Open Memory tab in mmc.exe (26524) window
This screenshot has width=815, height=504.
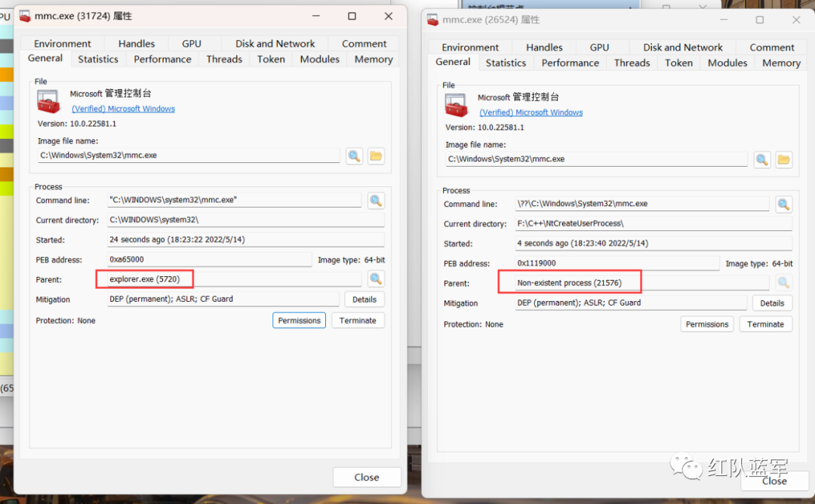[781, 63]
